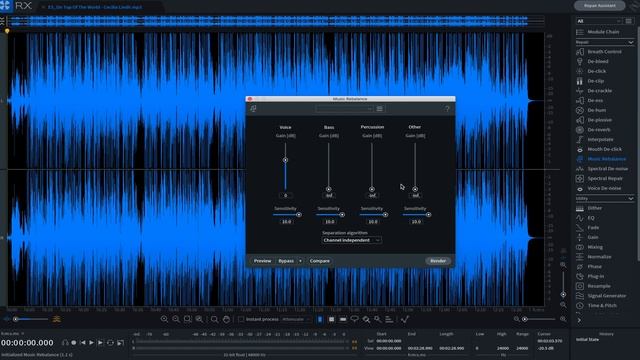Select the open audio file tab
This screenshot has height=360, width=640.
pos(95,7)
